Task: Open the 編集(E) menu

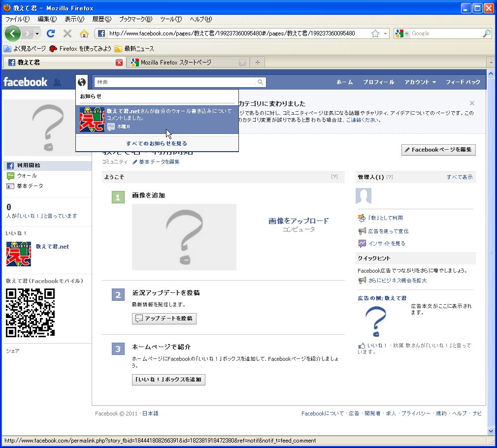Action: pyautogui.click(x=47, y=19)
